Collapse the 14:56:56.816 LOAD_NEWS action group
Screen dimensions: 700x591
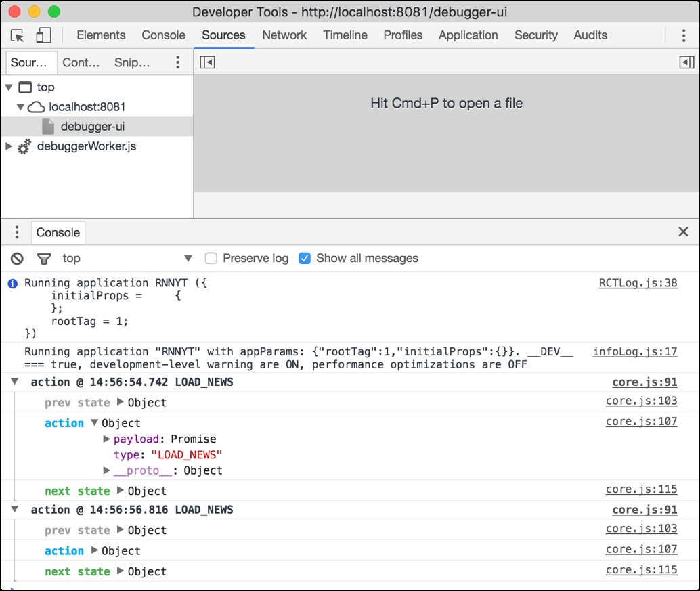click(15, 509)
